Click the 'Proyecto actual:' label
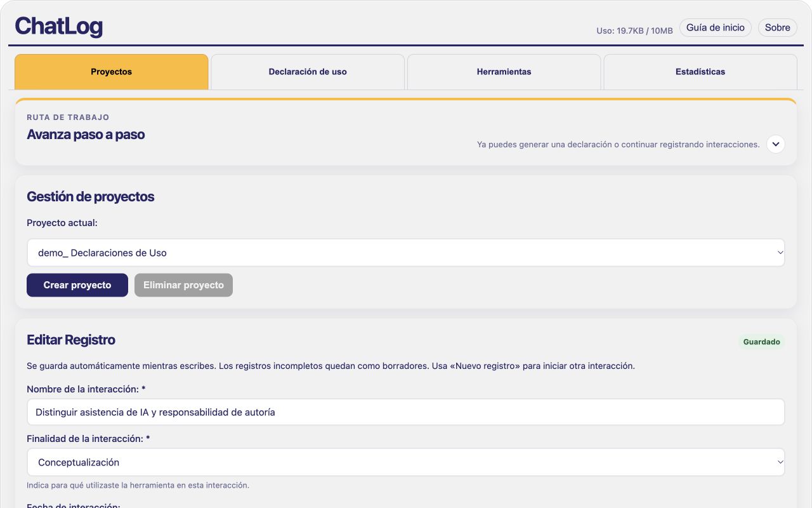 point(62,223)
